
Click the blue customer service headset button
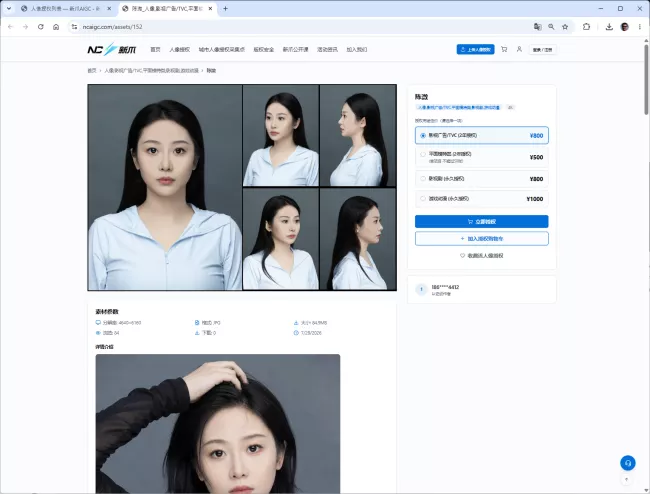point(628,463)
